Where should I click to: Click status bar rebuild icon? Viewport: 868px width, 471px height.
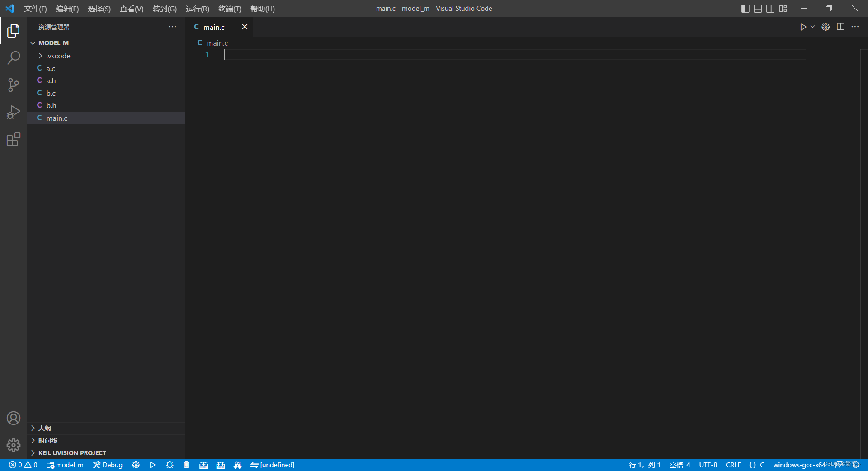[x=221, y=465]
